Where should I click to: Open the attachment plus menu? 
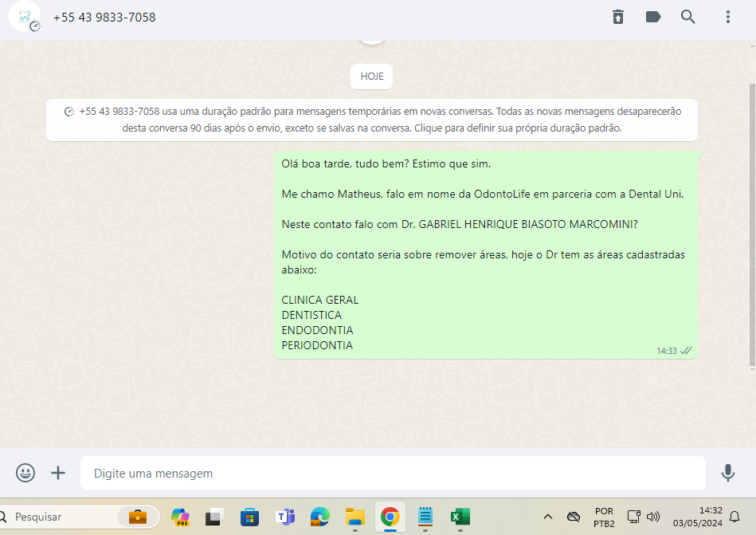pos(58,473)
